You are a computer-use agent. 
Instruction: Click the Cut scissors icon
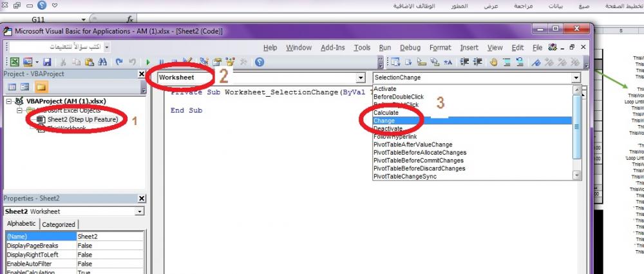[x=63, y=62]
